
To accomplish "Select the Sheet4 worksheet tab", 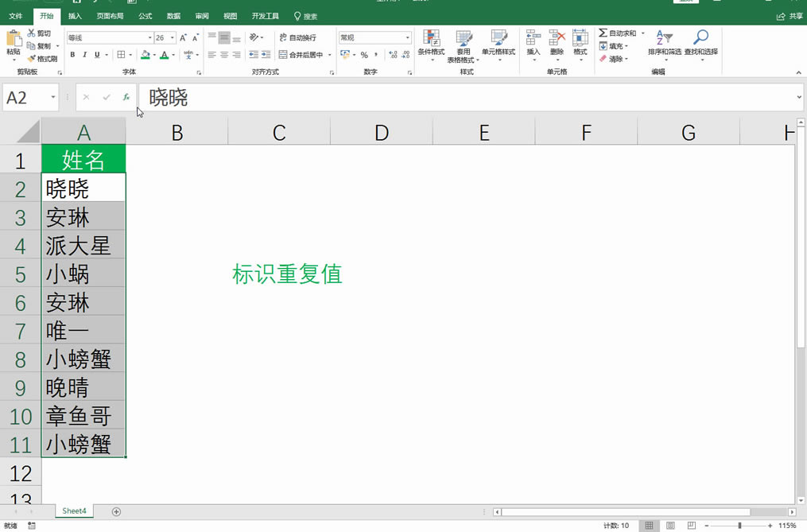I will [73, 511].
